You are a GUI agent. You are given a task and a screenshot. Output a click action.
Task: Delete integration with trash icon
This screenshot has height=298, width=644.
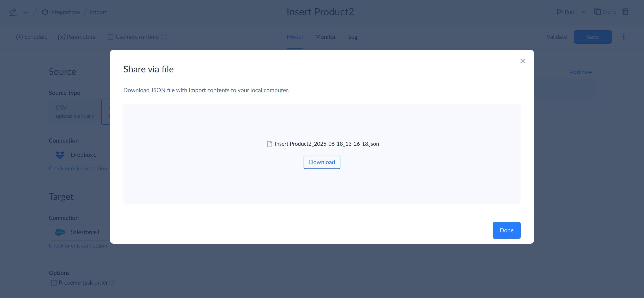coord(626,12)
